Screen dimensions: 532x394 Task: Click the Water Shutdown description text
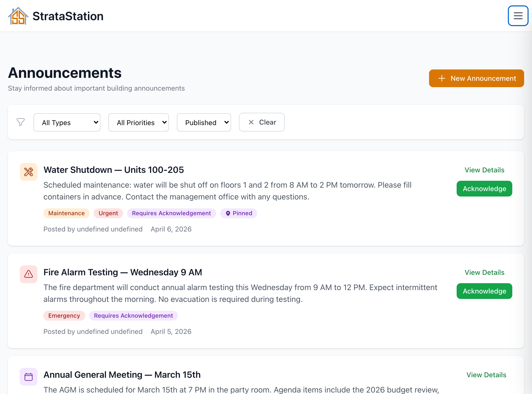[228, 191]
